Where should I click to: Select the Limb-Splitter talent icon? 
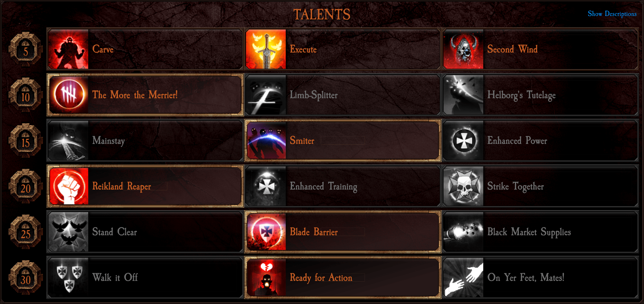point(266,95)
